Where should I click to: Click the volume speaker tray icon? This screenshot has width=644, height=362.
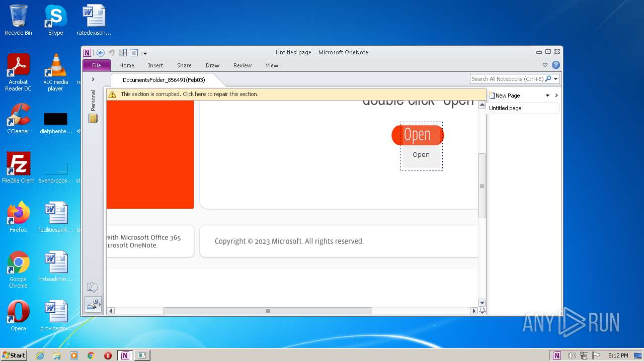(x=572, y=355)
